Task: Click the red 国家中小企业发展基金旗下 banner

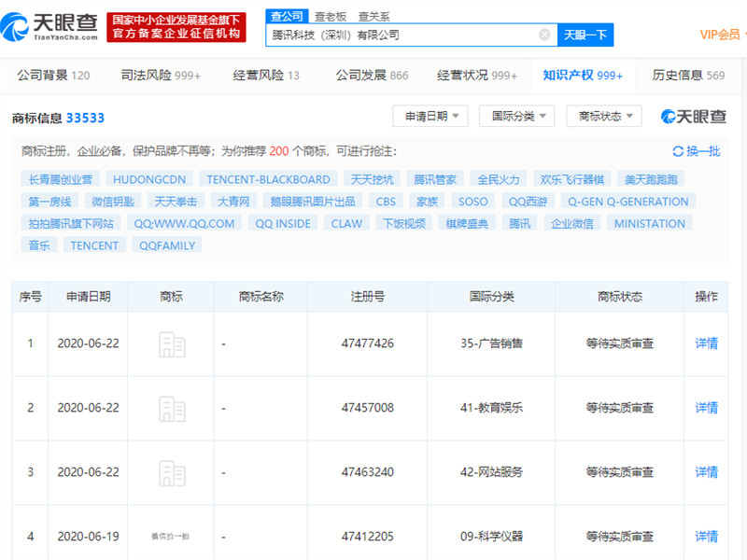Action: [176, 27]
